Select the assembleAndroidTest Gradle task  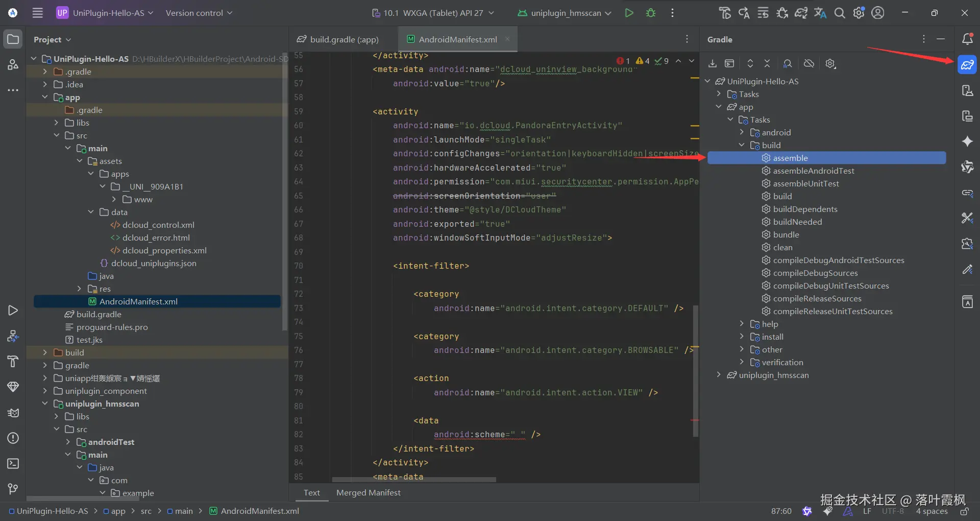click(813, 171)
